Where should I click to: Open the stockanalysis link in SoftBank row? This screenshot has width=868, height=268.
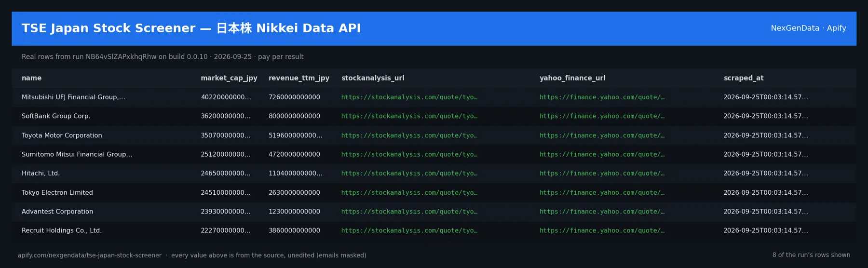point(409,116)
